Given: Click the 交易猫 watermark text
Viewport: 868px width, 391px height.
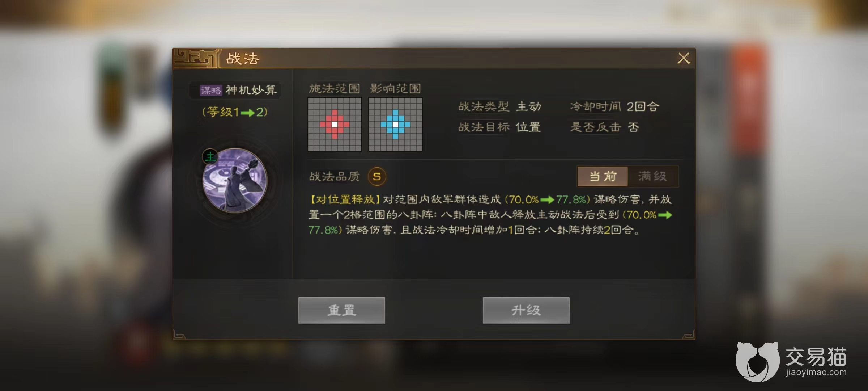Looking at the screenshot, I should [x=816, y=357].
